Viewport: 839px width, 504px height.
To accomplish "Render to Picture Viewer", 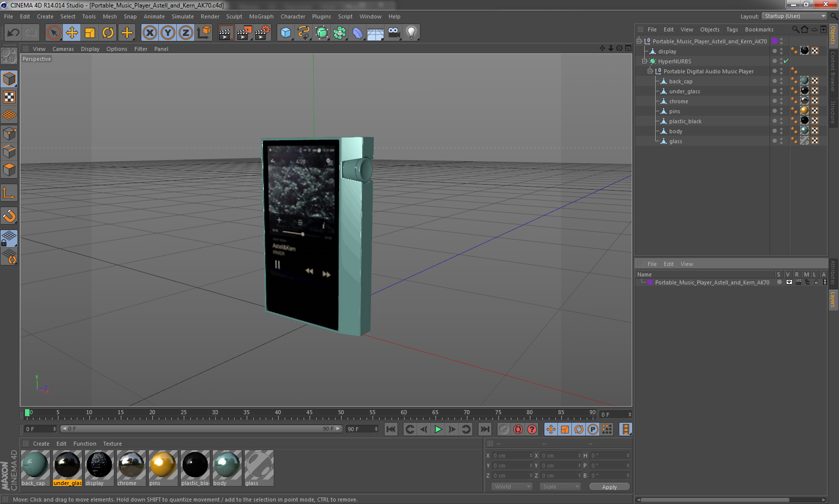I will 244,33.
